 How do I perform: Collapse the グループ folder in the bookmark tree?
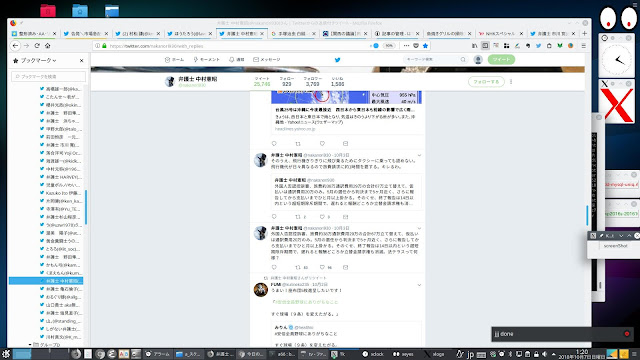tap(30, 345)
